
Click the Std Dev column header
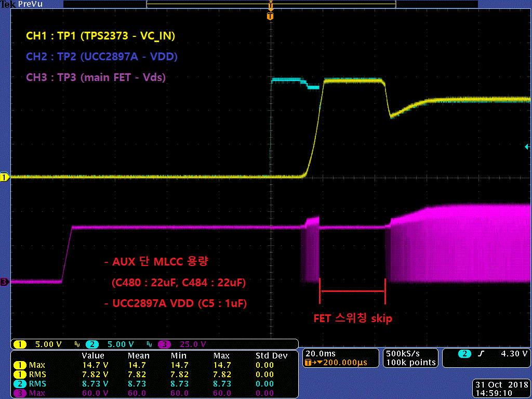tap(271, 356)
